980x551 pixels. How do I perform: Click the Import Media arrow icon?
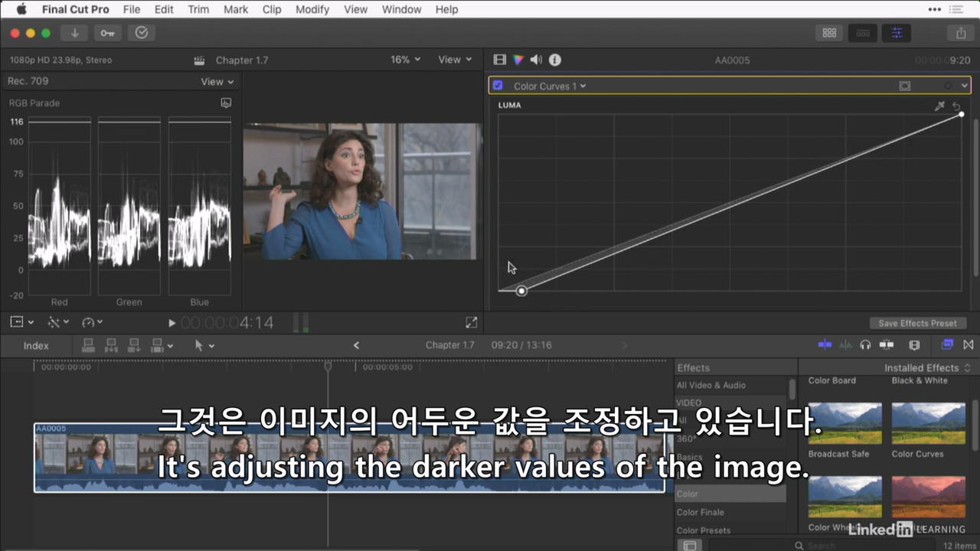(x=74, y=33)
